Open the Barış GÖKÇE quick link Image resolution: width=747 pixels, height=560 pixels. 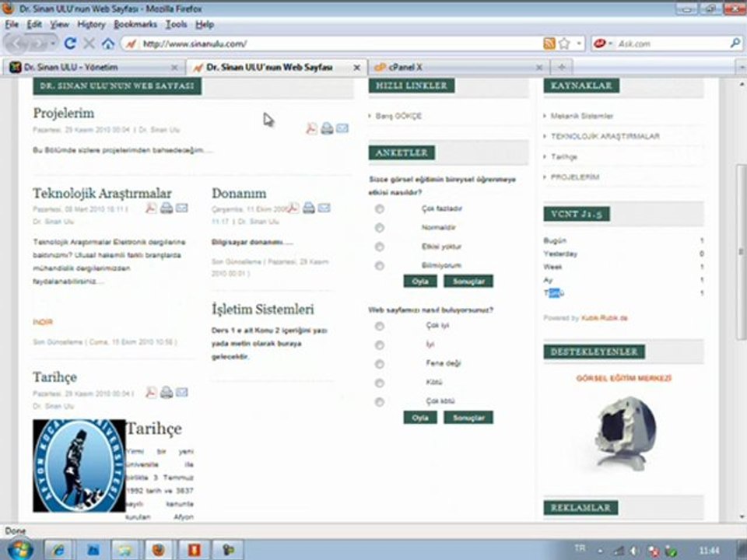pos(398,116)
